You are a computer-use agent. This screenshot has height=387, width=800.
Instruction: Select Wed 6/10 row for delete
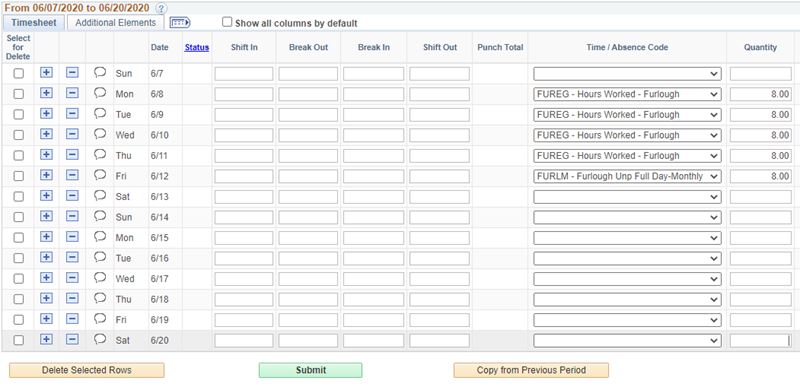pyautogui.click(x=18, y=135)
